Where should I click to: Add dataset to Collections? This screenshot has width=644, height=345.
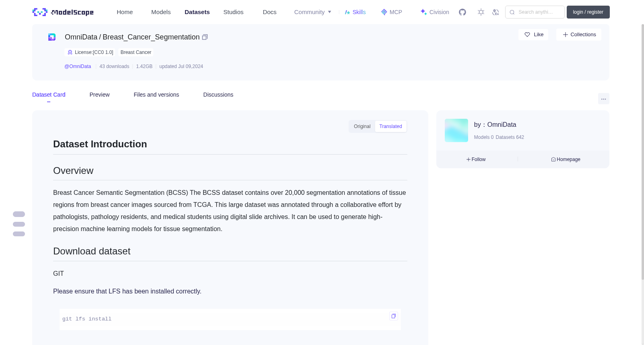[x=579, y=35]
